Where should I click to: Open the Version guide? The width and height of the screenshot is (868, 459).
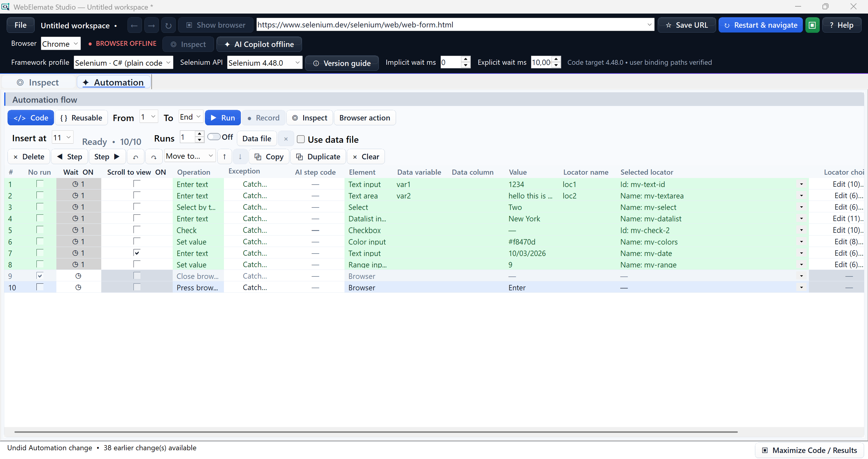(342, 63)
